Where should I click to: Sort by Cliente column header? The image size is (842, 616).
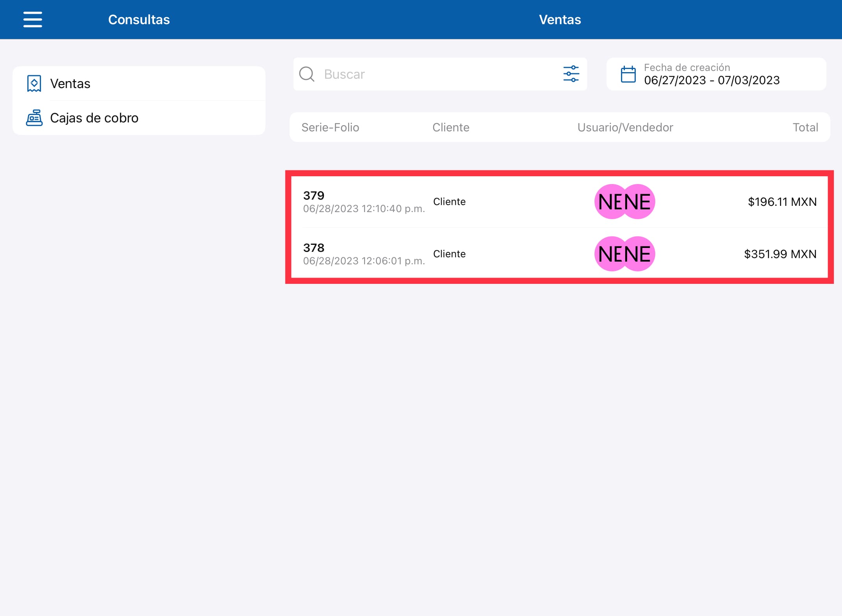(x=451, y=127)
